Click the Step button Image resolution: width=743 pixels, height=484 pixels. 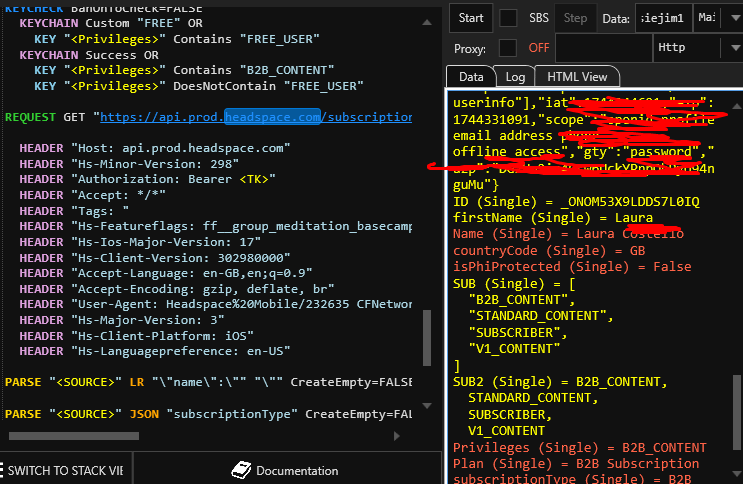point(575,18)
